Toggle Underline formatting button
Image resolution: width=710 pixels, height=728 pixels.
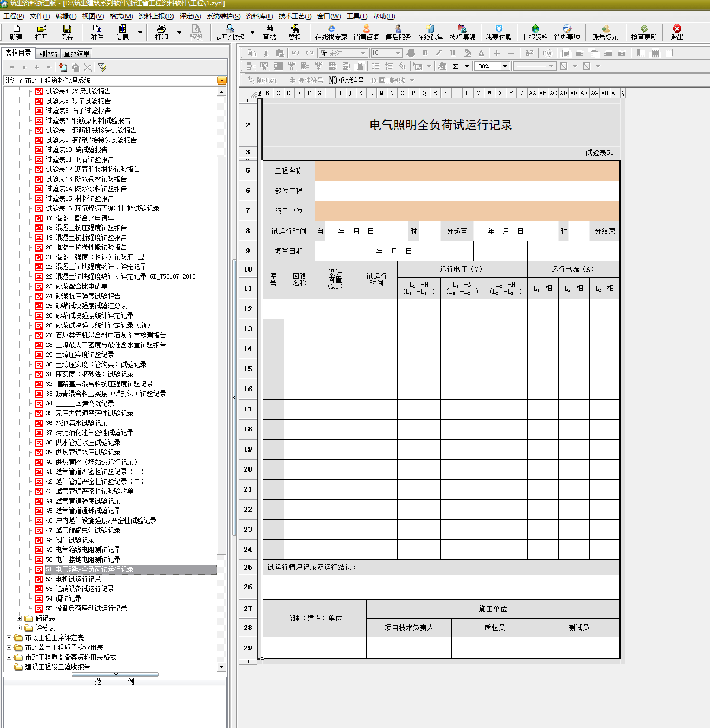(x=452, y=53)
